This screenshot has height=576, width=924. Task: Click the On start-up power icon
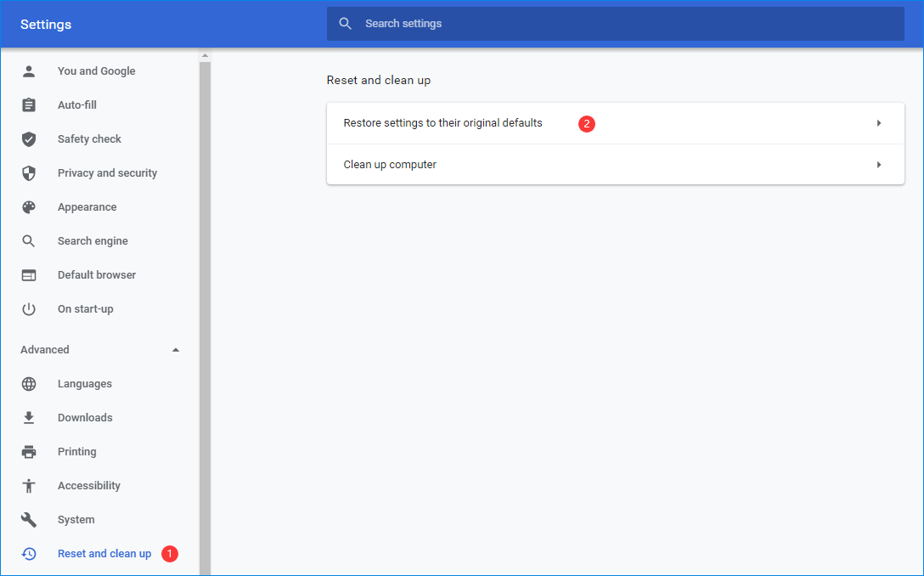coord(29,309)
